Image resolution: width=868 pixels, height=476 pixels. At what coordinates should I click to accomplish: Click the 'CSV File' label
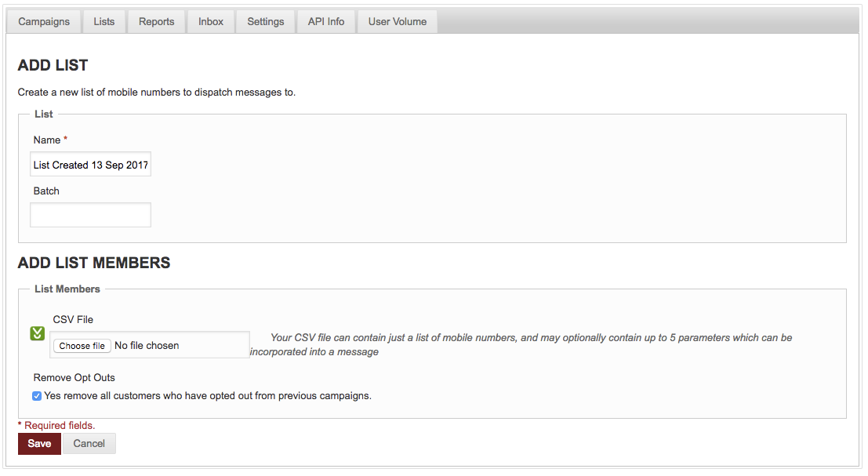(73, 320)
